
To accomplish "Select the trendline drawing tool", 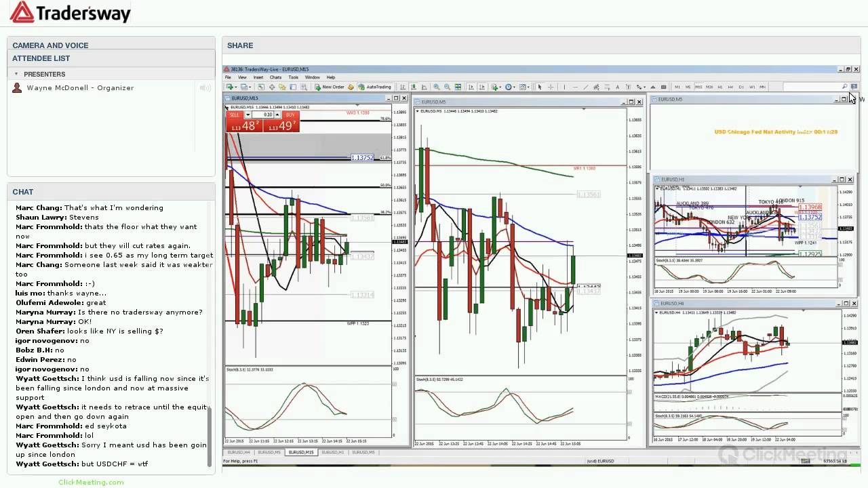I will [585, 87].
